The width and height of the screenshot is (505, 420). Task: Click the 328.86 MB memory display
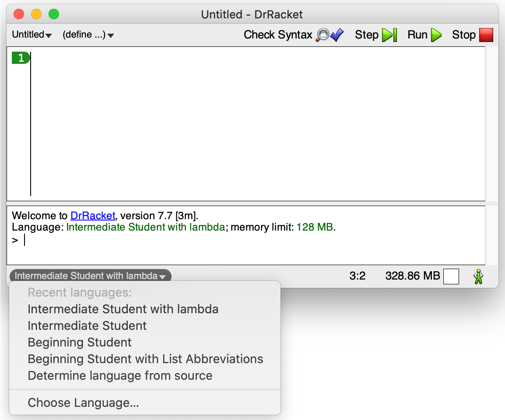(411, 276)
